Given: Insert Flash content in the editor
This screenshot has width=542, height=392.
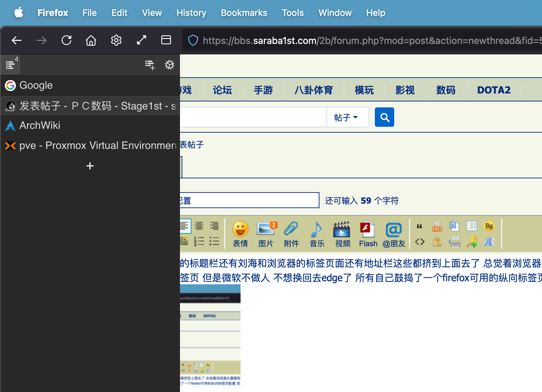Looking at the screenshot, I should 368,234.
